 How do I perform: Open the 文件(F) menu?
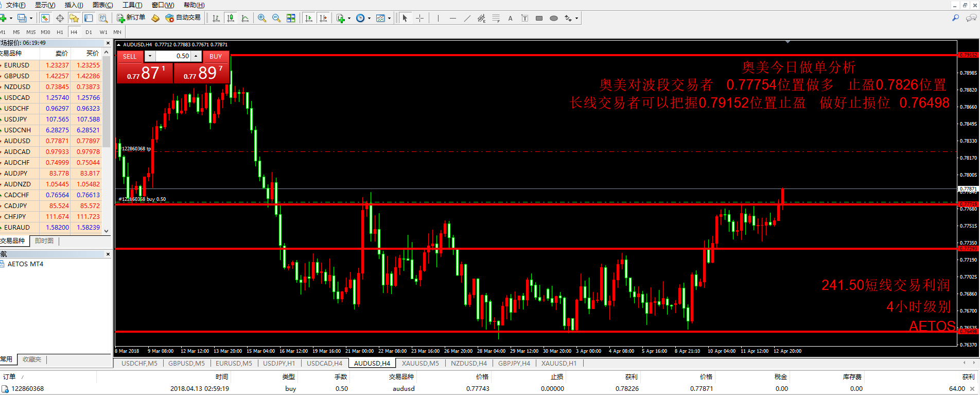point(15,5)
